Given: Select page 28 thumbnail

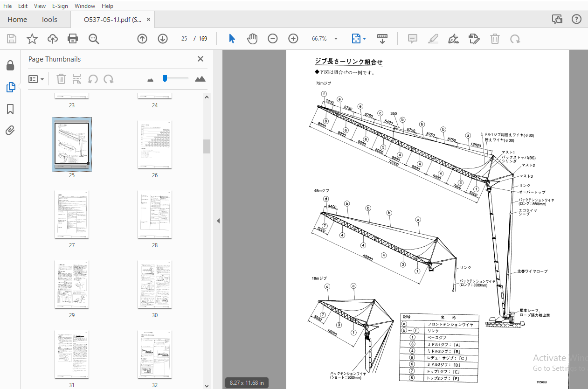Looking at the screenshot, I should 155,215.
